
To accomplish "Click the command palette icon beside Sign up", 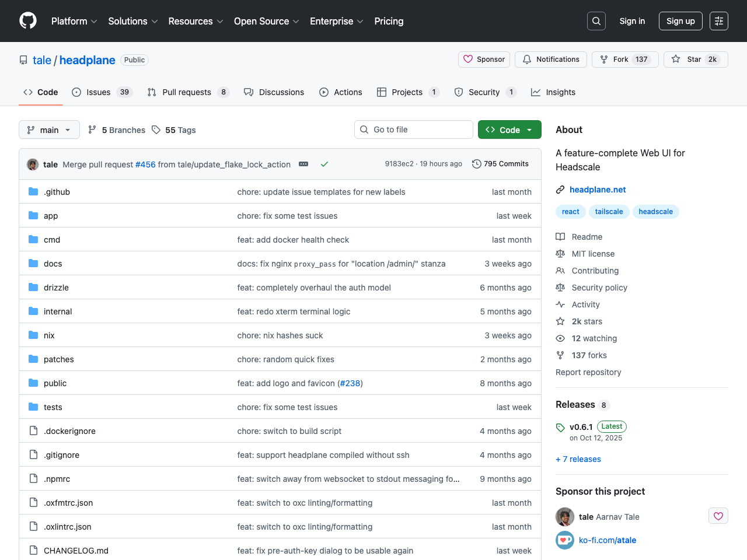I will tap(718, 20).
